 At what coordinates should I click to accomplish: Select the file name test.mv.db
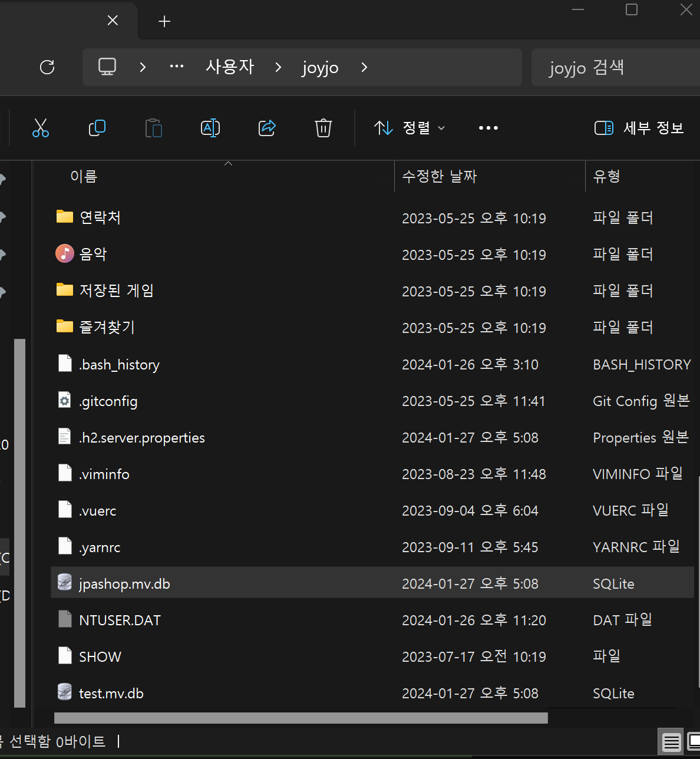click(111, 694)
